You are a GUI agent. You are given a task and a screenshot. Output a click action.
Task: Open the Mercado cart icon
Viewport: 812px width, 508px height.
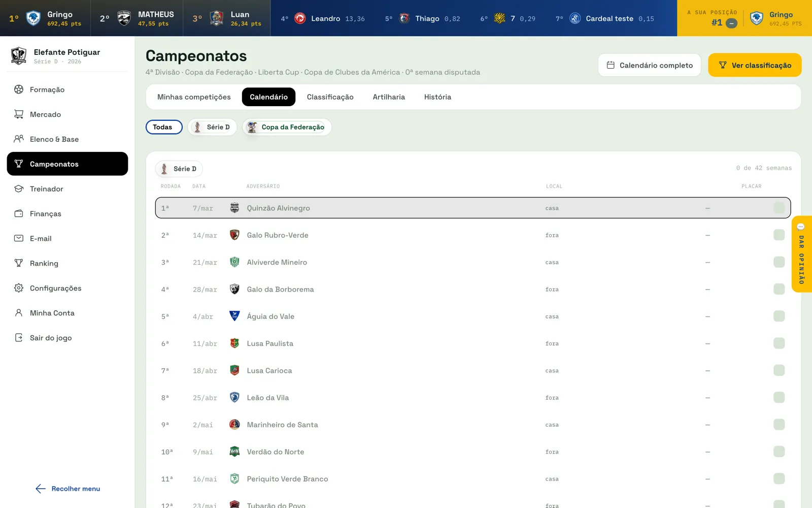click(x=19, y=114)
